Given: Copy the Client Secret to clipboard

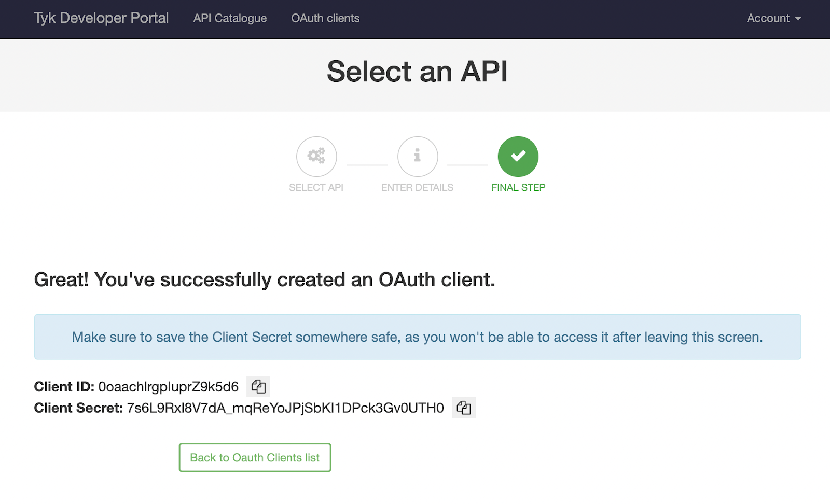Looking at the screenshot, I should pos(464,408).
